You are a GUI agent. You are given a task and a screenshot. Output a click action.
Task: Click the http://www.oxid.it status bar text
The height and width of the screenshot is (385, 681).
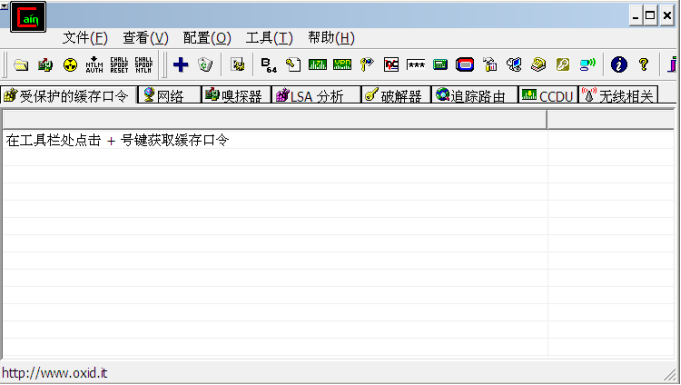(55, 373)
